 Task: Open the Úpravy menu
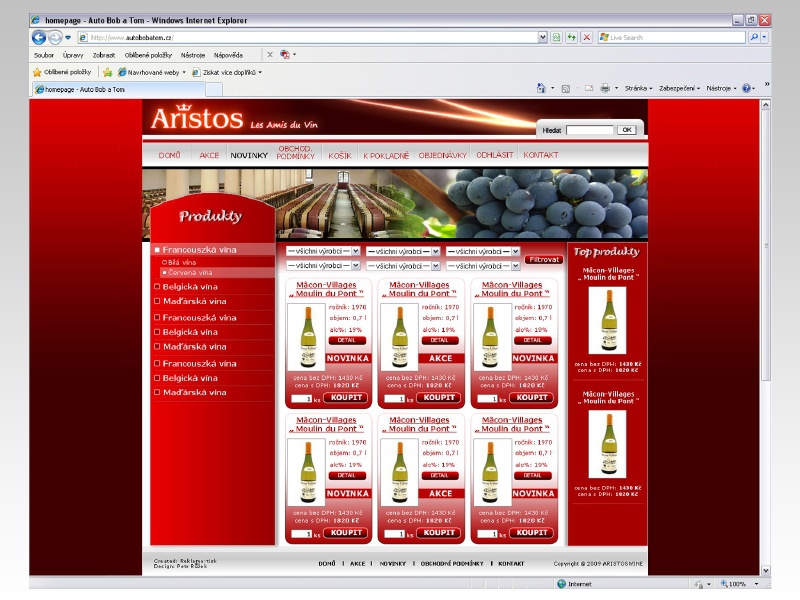(x=73, y=55)
